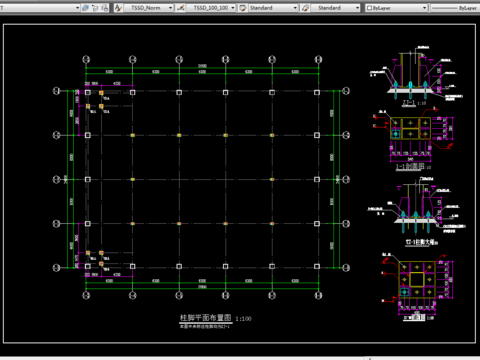Select the ZJ-1 detail label

pos(409,103)
